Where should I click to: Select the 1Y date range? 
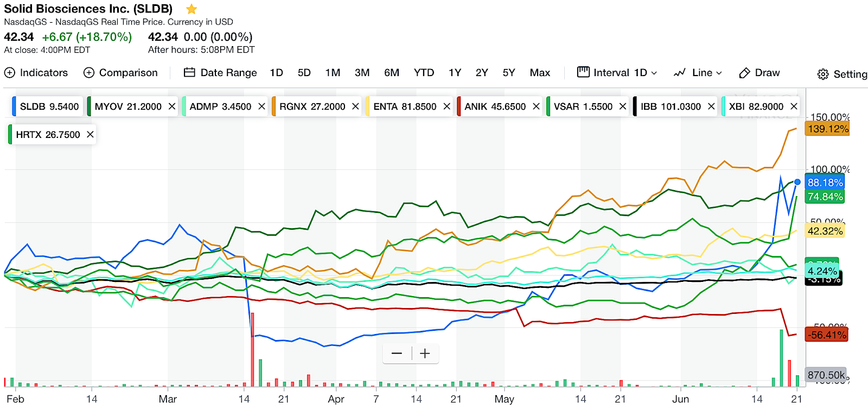pos(455,73)
